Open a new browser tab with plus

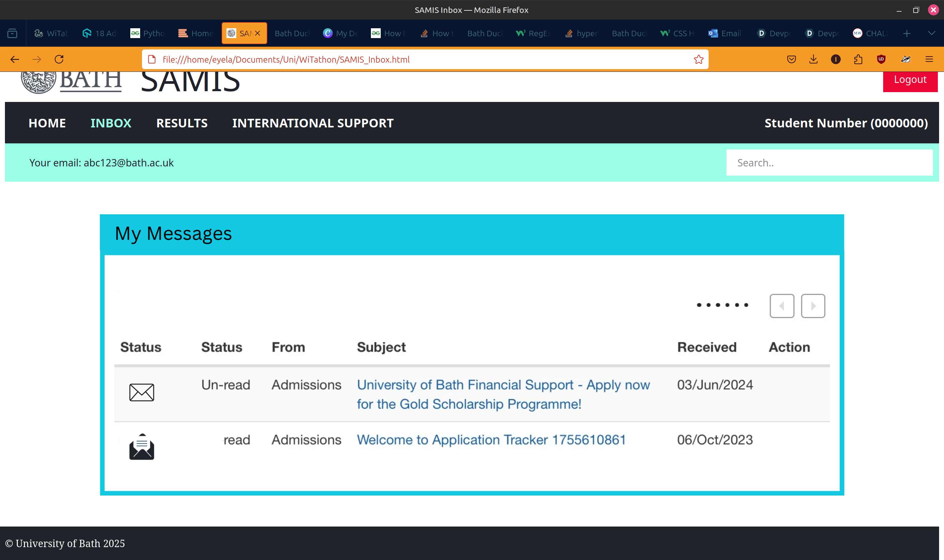point(907,33)
